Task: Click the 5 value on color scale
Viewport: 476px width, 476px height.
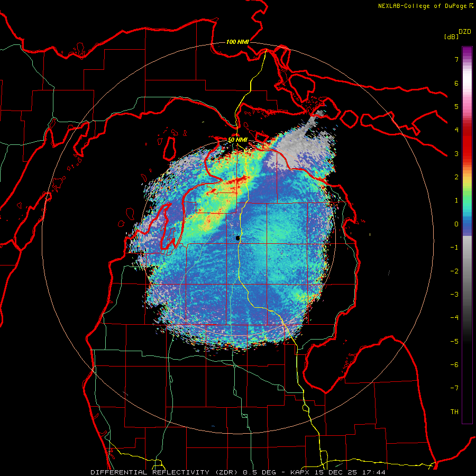Action: [x=456, y=106]
